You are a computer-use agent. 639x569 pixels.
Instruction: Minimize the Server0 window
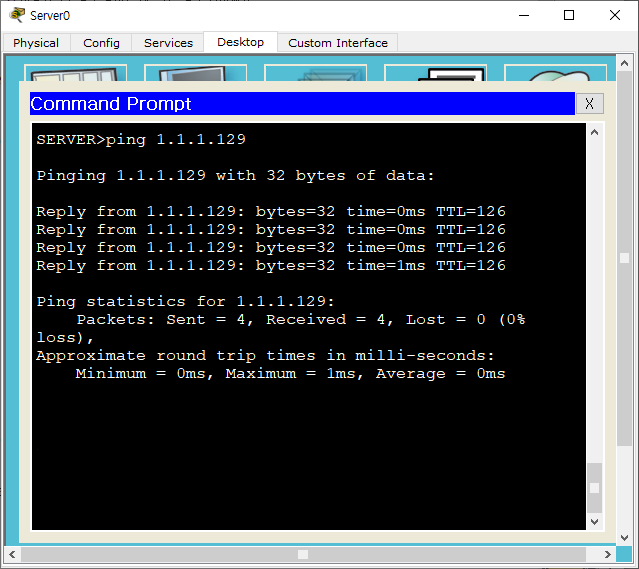point(524,15)
